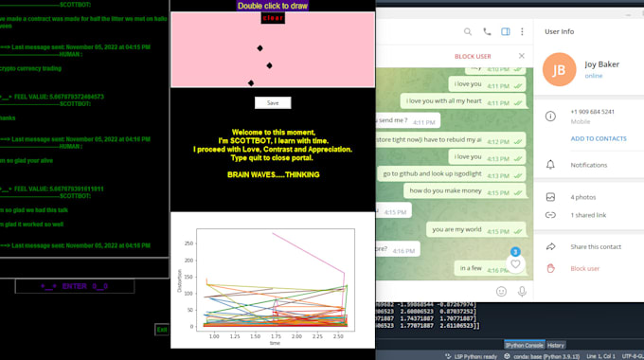
Task: Click the distortion plot image
Action: [273, 280]
